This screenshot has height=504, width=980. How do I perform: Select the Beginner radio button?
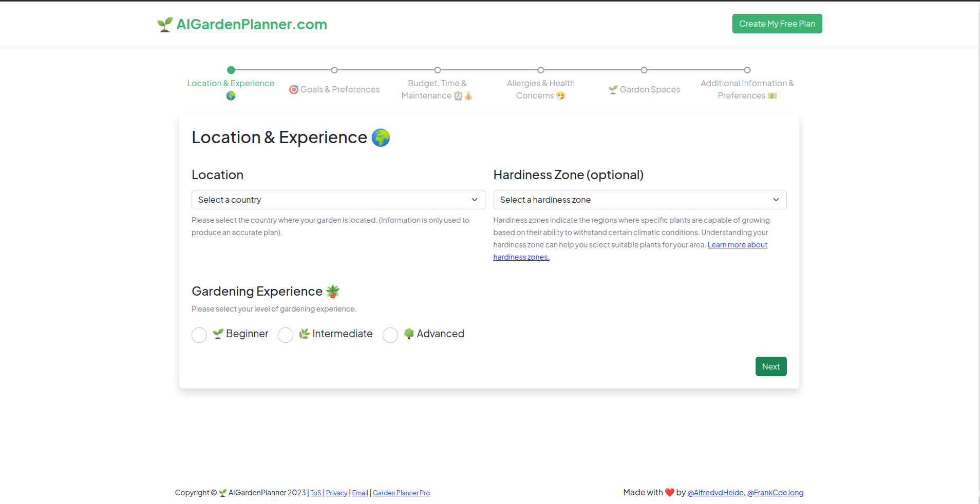click(199, 335)
